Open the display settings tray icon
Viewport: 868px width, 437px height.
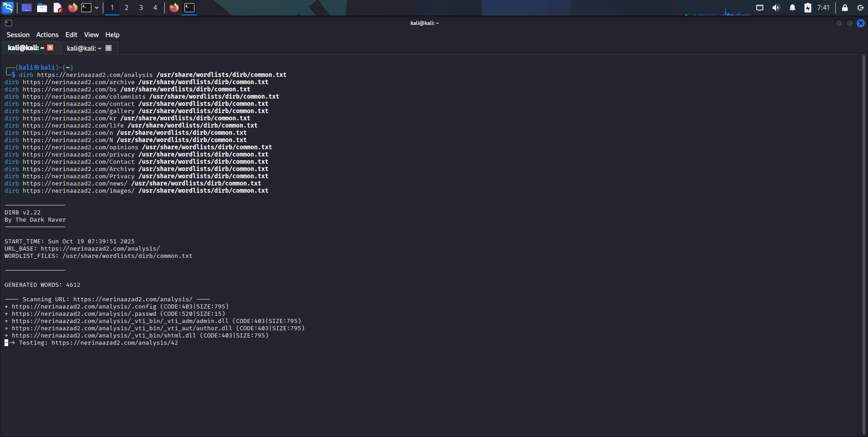point(760,8)
